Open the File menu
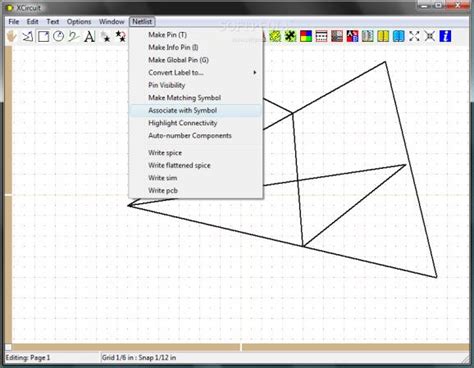This screenshot has width=474, height=368. 14,22
